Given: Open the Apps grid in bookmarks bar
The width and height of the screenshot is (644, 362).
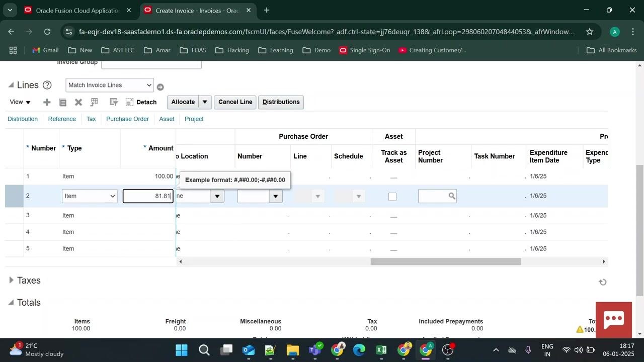Looking at the screenshot, I should pos(13,50).
